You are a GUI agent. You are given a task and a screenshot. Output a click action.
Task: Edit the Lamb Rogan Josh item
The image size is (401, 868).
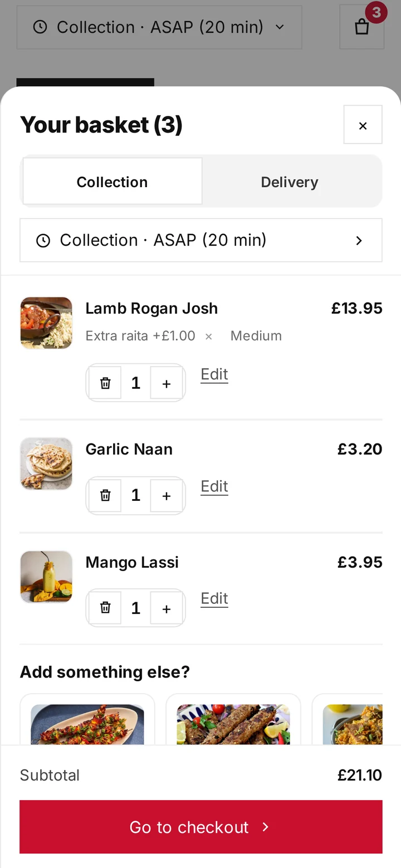214,374
